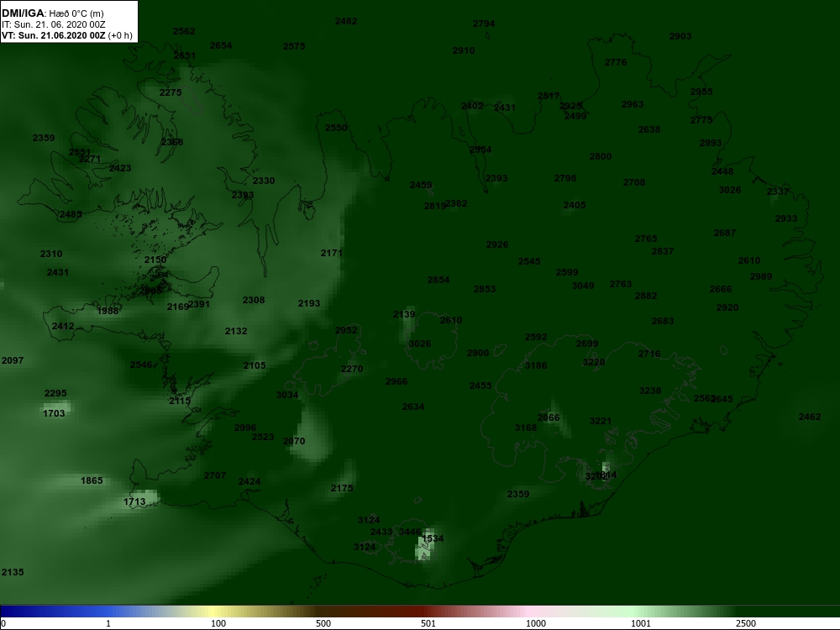Click the map value 3220
Viewport: 840px width, 630px height.
pos(594,362)
